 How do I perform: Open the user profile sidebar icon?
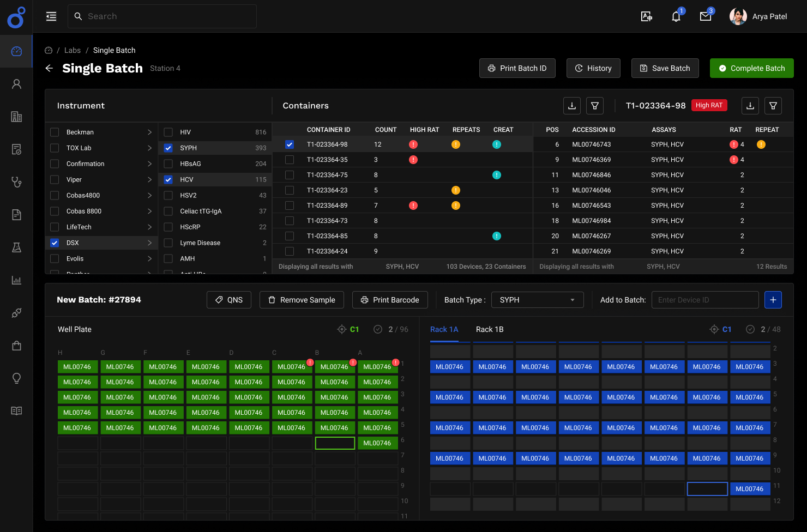coord(16,84)
